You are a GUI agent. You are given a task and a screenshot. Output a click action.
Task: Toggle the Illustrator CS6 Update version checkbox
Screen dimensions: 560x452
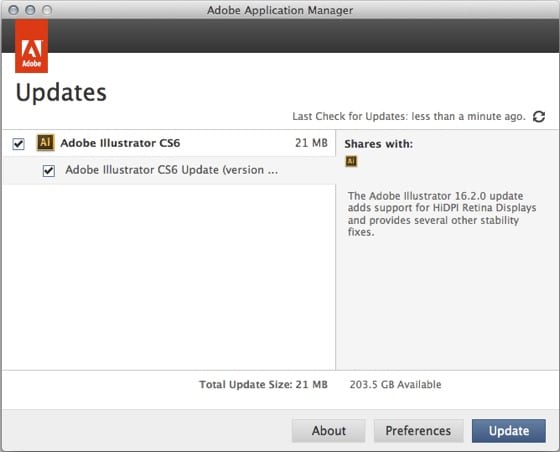point(49,171)
